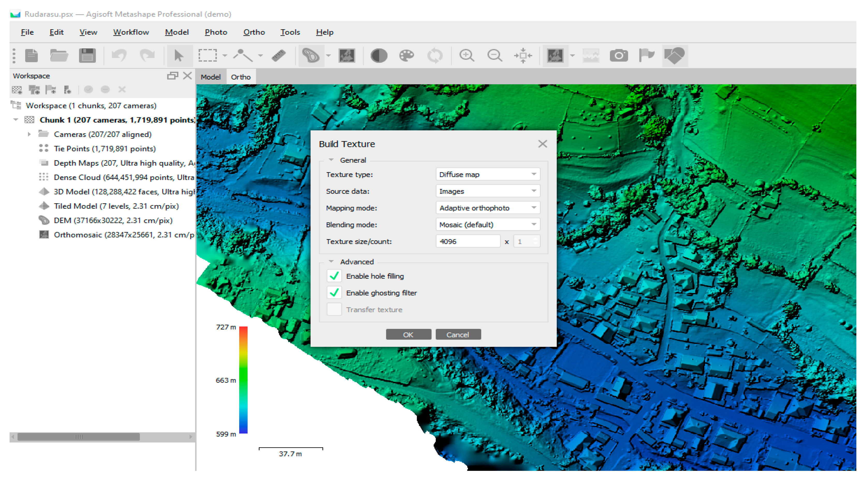Cancel the Build Texture dialog
This screenshot has width=868, height=483.
(458, 335)
